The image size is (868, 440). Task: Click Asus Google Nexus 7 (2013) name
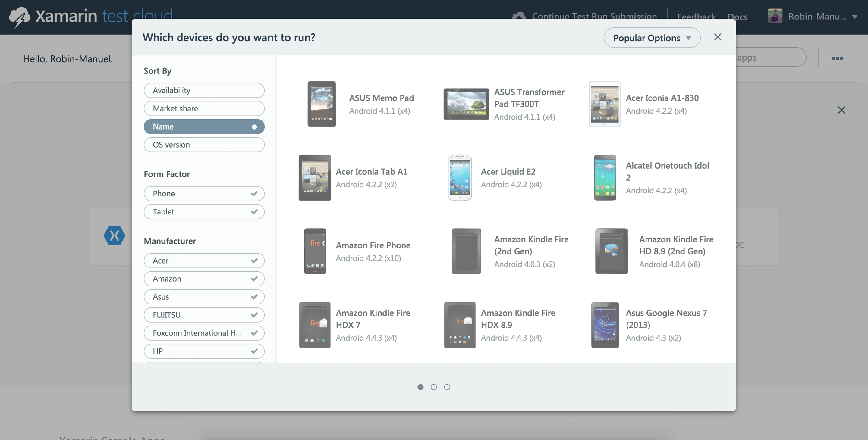click(x=666, y=319)
